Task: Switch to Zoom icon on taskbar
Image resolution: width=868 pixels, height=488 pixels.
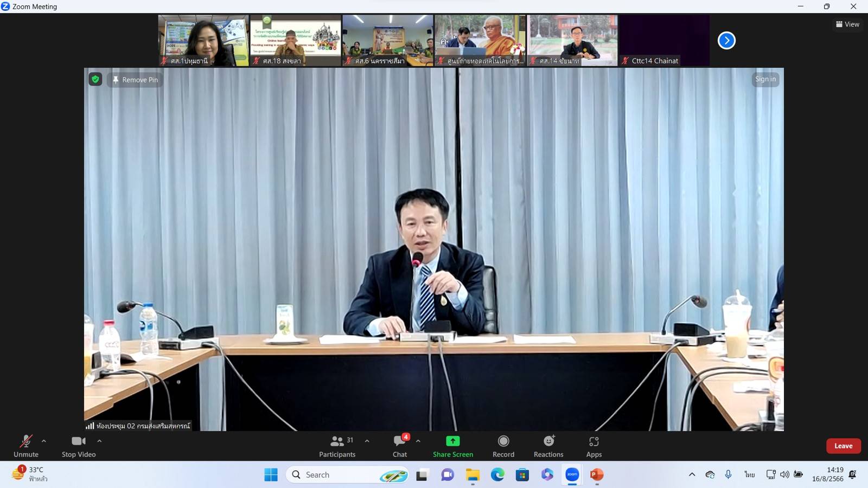Action: [572, 475]
